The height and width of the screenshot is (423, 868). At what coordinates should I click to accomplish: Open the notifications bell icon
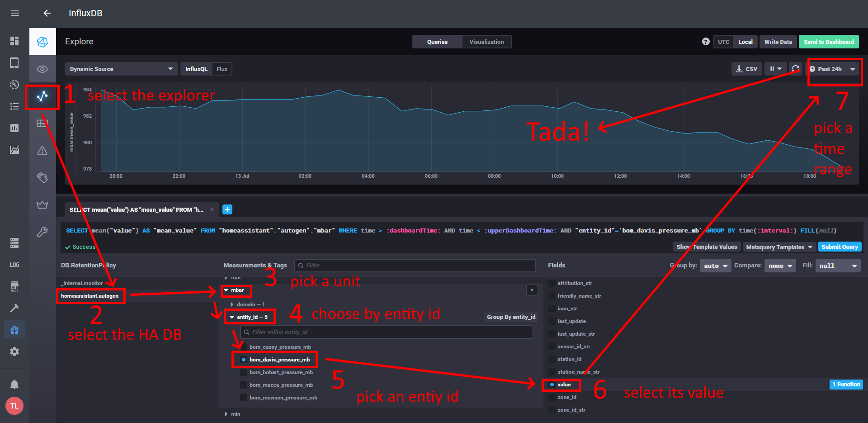click(x=14, y=384)
